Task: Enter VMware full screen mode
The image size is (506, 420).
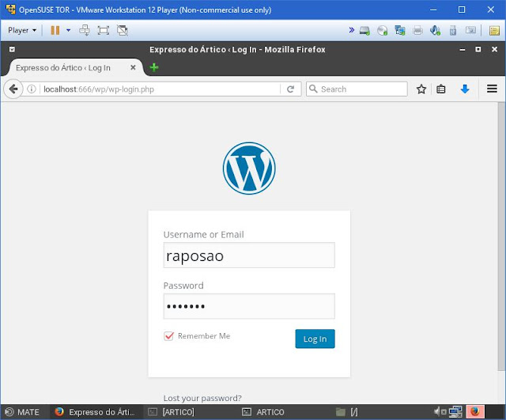Action: click(x=104, y=30)
